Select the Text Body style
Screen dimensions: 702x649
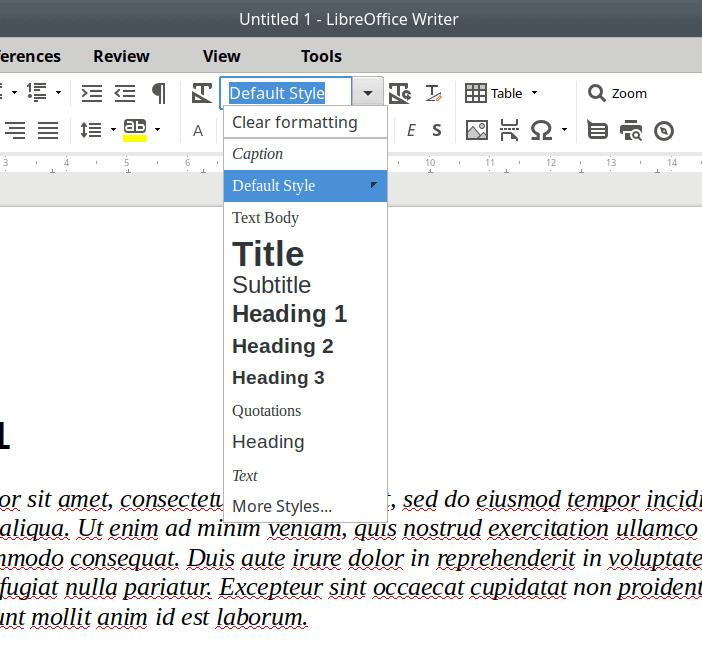tap(305, 218)
